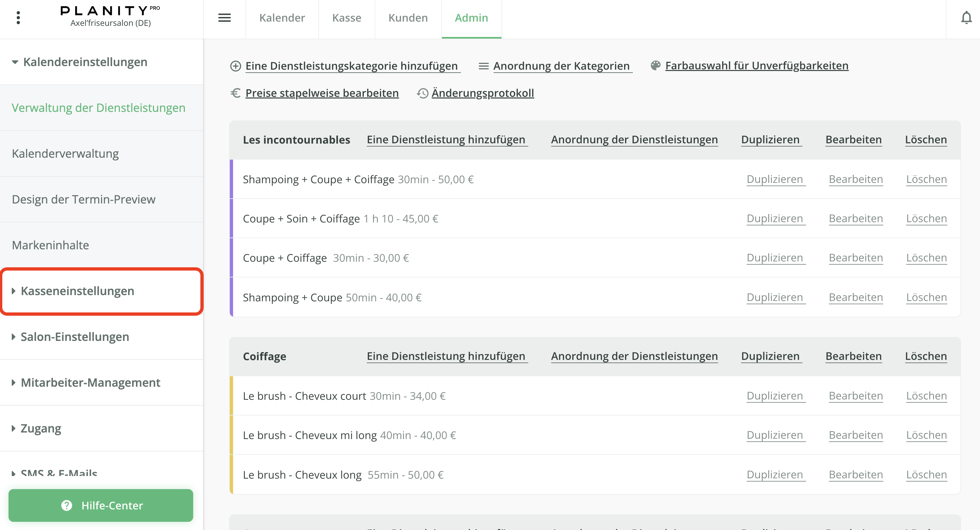Screen dimensions: 980x530
Task: Click the euro icon for batch prices
Action: pyautogui.click(x=235, y=93)
